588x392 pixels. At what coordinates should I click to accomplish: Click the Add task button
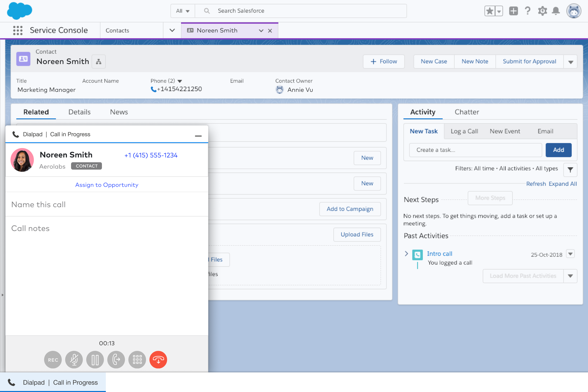tap(559, 150)
